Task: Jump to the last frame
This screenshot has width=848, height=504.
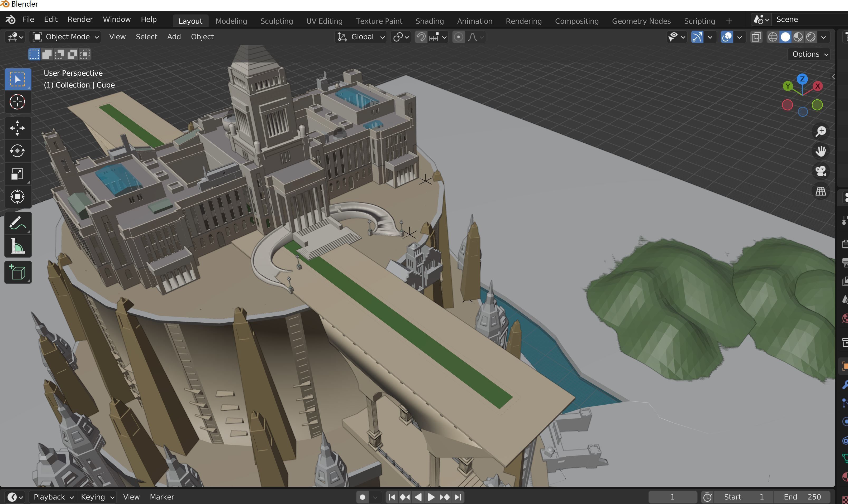Action: [458, 497]
